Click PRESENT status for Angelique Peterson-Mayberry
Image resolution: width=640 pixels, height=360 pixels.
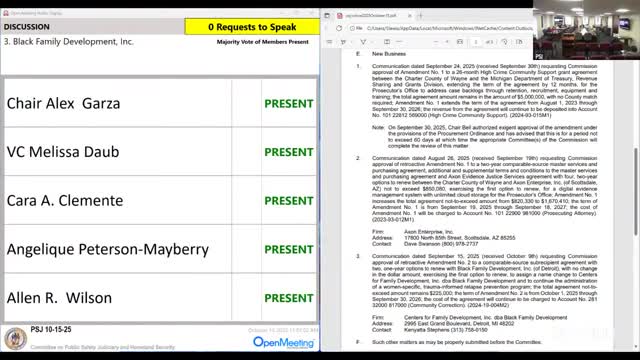[289, 249]
